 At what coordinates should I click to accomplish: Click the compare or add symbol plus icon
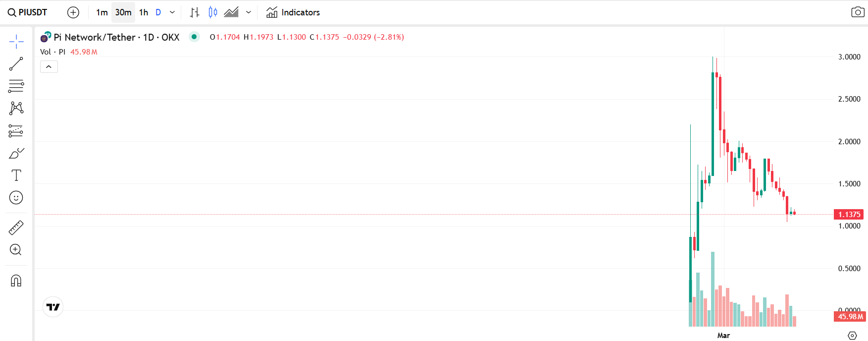coord(73,12)
